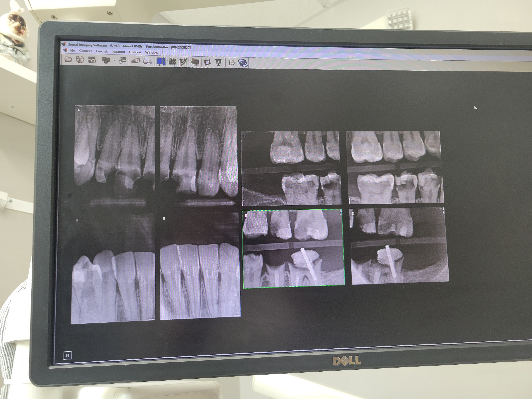Expand the dropdown arrow beside image layout icon
532x399 pixels.
point(114,60)
